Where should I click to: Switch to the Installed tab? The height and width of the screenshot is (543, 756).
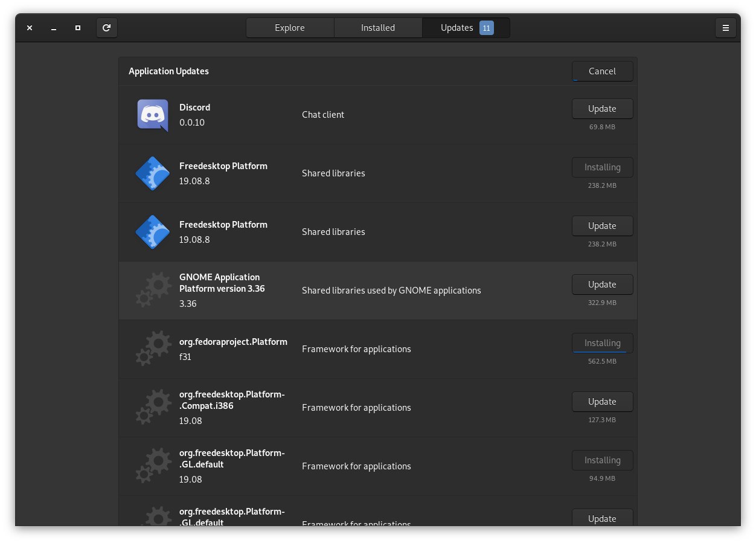(x=378, y=28)
